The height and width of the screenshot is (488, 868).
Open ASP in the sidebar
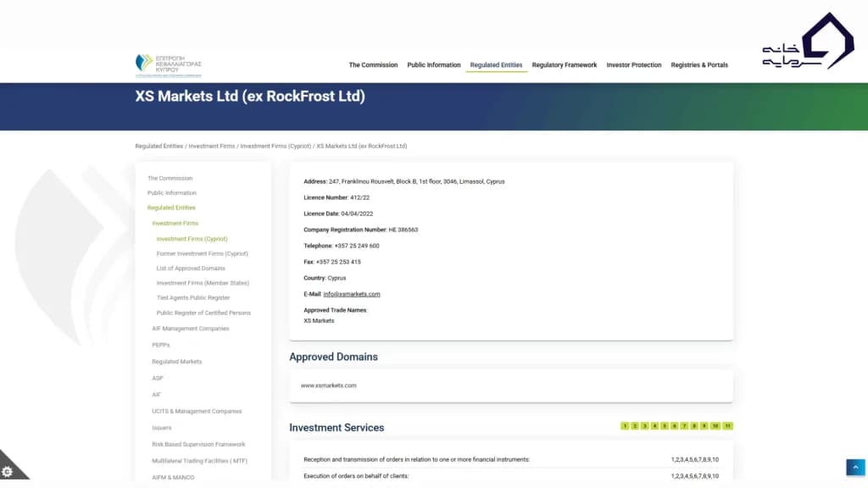[157, 379]
